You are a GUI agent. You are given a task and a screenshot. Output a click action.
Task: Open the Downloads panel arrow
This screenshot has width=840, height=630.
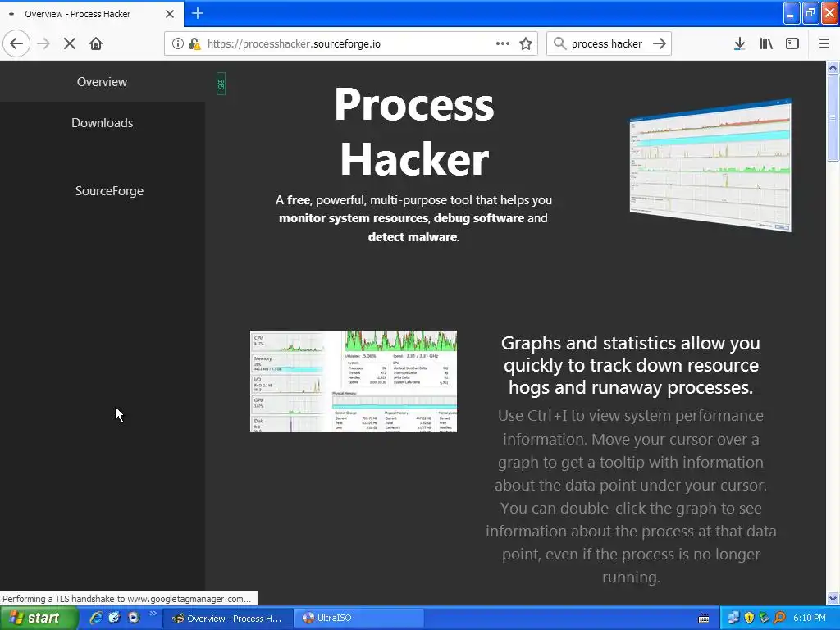739,43
